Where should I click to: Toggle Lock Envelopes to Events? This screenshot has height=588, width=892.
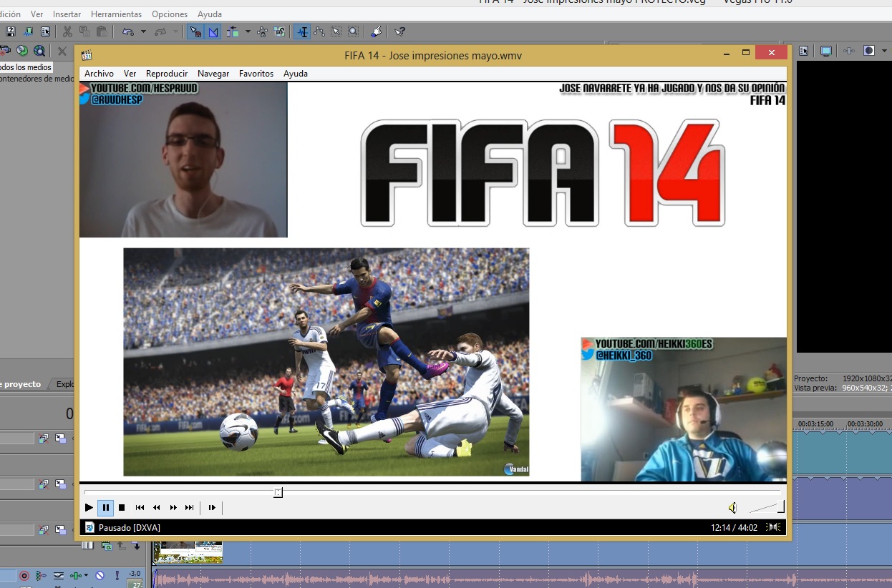(262, 31)
